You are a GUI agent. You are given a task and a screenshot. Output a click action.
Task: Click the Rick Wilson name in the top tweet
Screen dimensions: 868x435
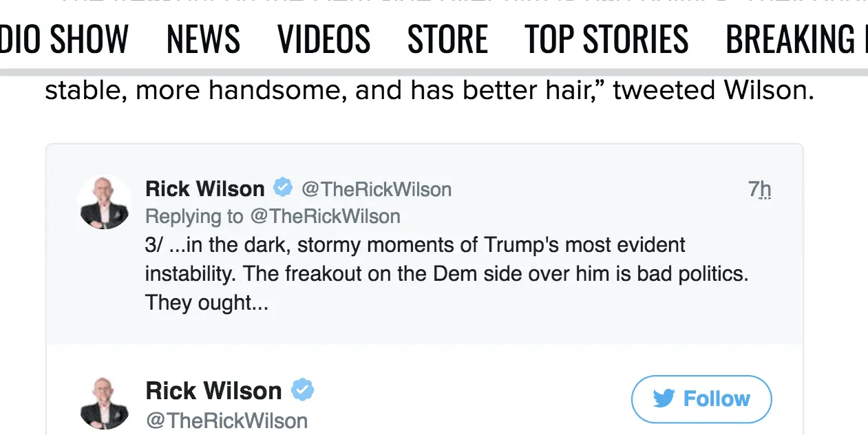[x=205, y=189]
